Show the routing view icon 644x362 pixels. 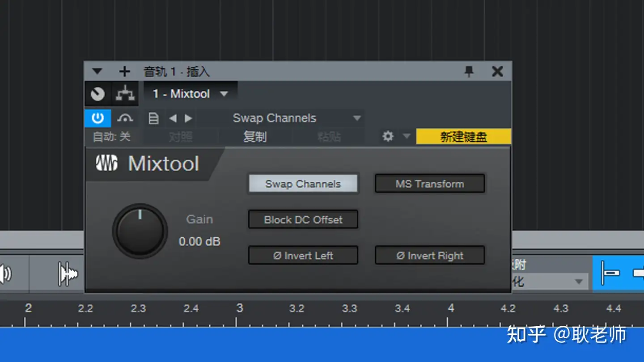click(x=125, y=94)
